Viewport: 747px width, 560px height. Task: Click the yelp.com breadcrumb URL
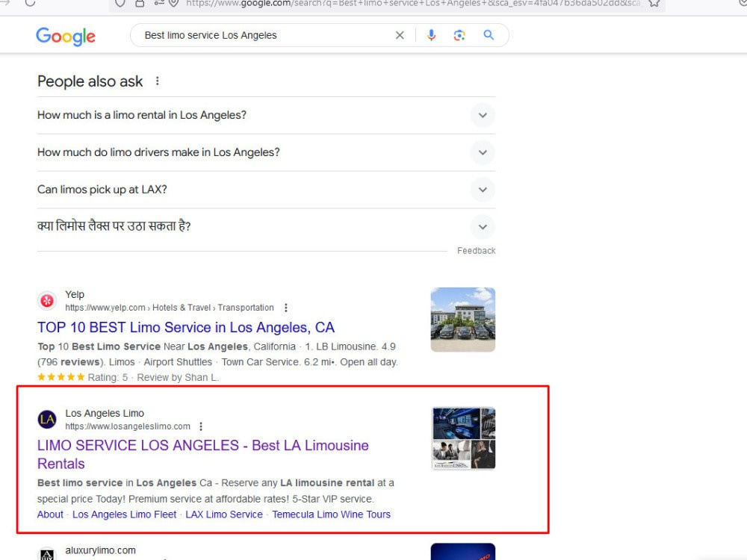170,308
